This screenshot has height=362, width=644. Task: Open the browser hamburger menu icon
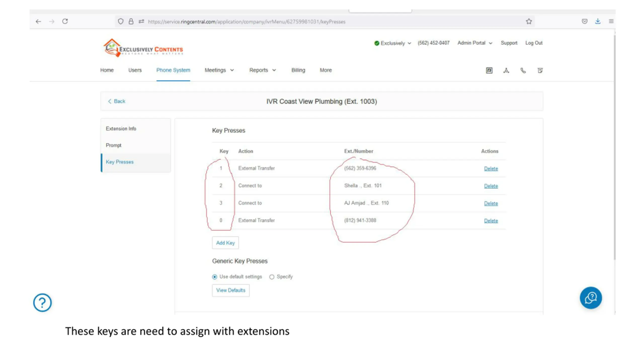tap(611, 21)
